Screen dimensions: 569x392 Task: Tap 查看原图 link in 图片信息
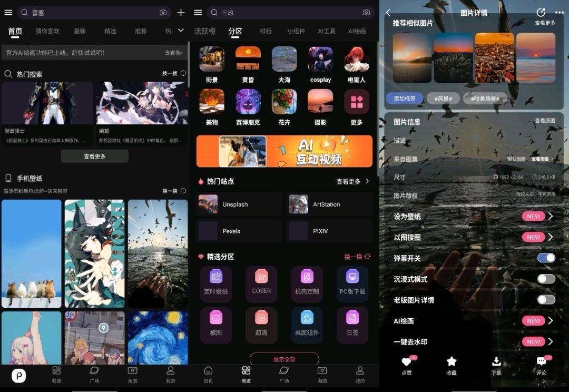[x=545, y=121]
